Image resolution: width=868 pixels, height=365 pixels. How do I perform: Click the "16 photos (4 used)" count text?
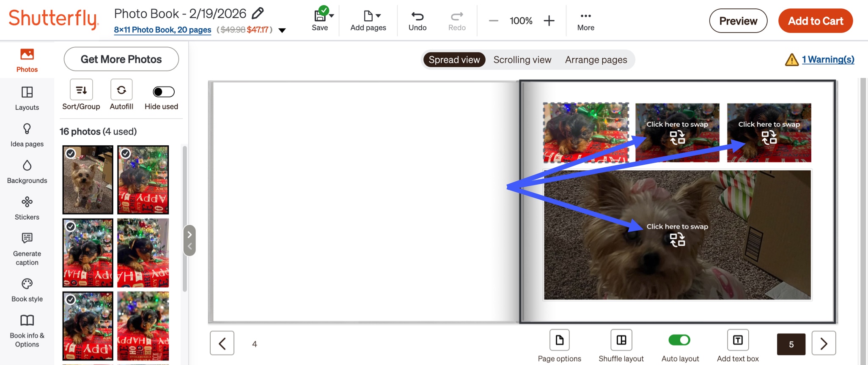(x=98, y=131)
